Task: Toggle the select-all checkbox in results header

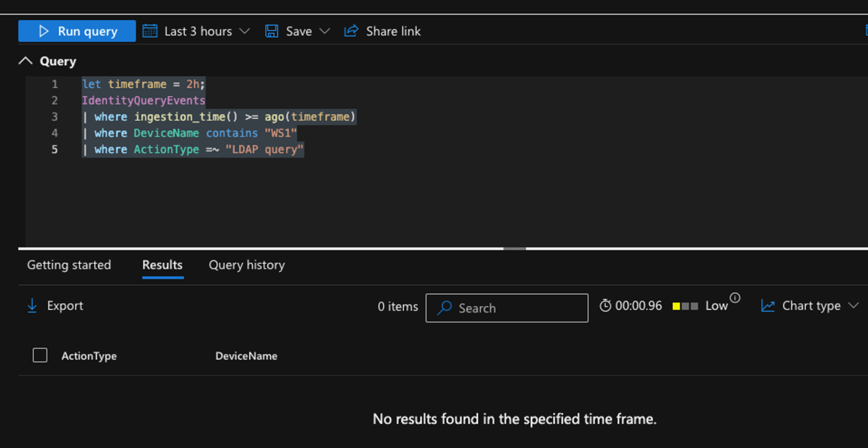Action: (x=40, y=355)
